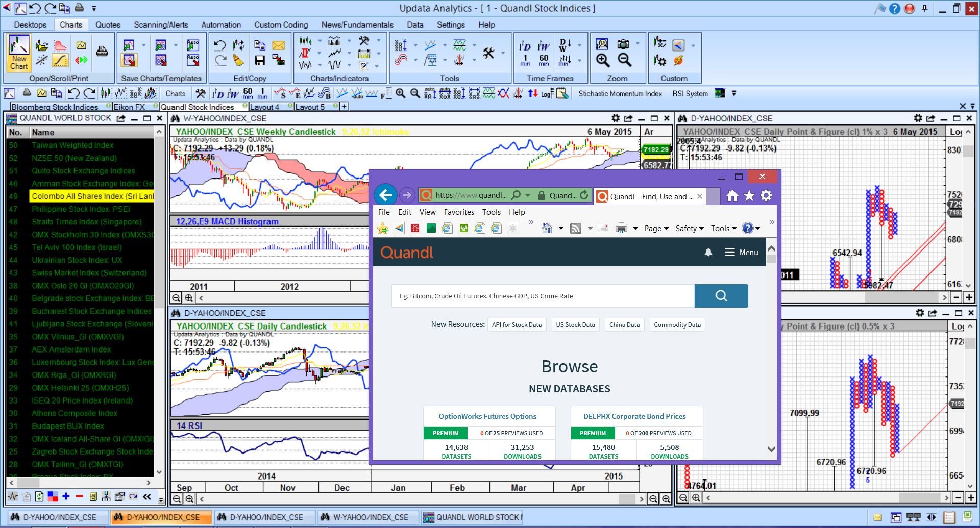Open the dropdown arrow in the Custom group

pos(693,45)
